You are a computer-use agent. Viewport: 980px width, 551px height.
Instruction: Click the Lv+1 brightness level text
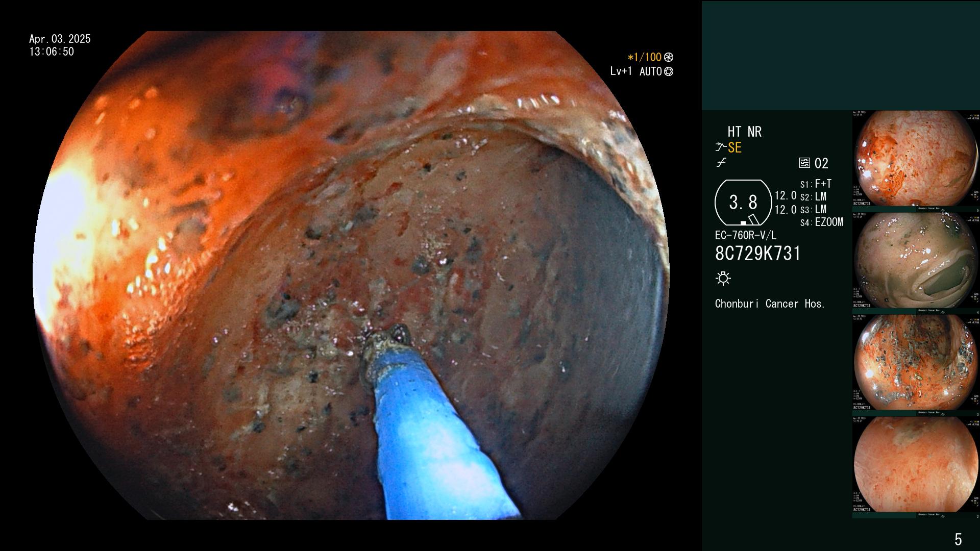[621, 72]
